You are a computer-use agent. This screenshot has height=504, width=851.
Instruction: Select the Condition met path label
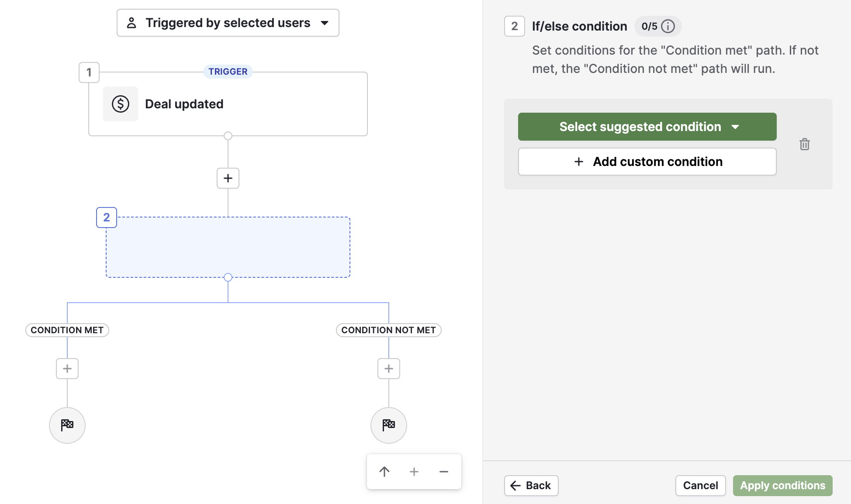(67, 330)
